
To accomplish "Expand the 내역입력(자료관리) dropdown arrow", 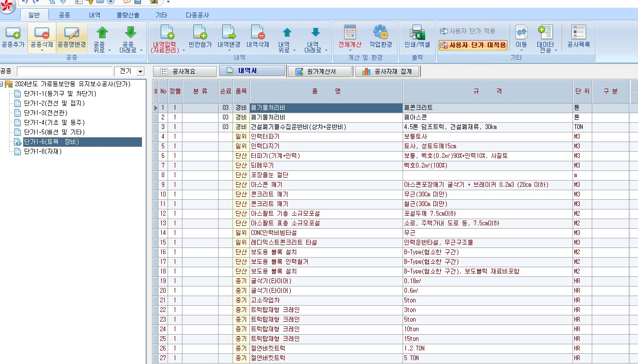I will (x=184, y=50).
